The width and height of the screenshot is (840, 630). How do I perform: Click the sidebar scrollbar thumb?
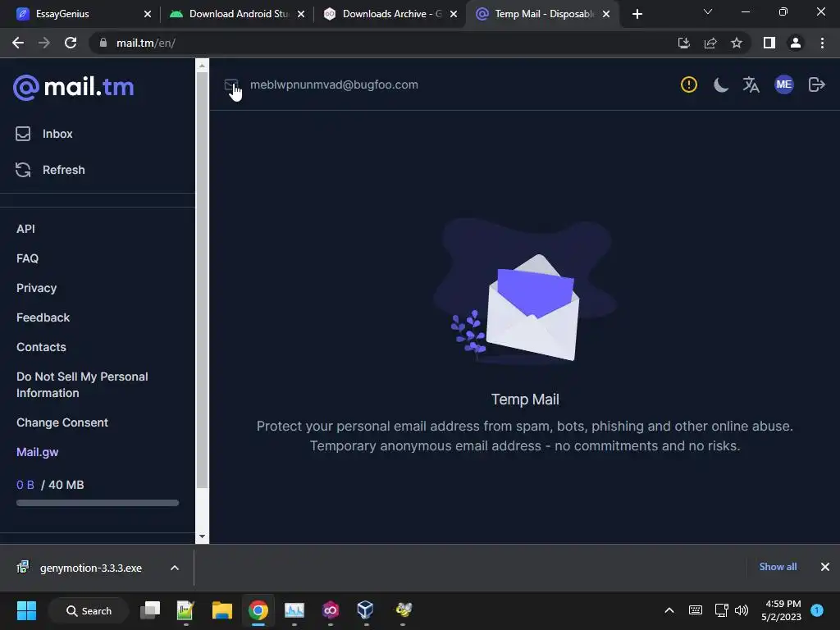coord(202,280)
